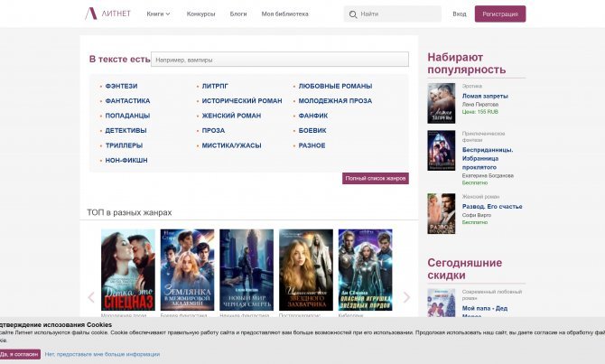The width and height of the screenshot is (605, 364).
Task: Click the 'ТОП в разных жанрах' heading
Action: click(x=129, y=212)
